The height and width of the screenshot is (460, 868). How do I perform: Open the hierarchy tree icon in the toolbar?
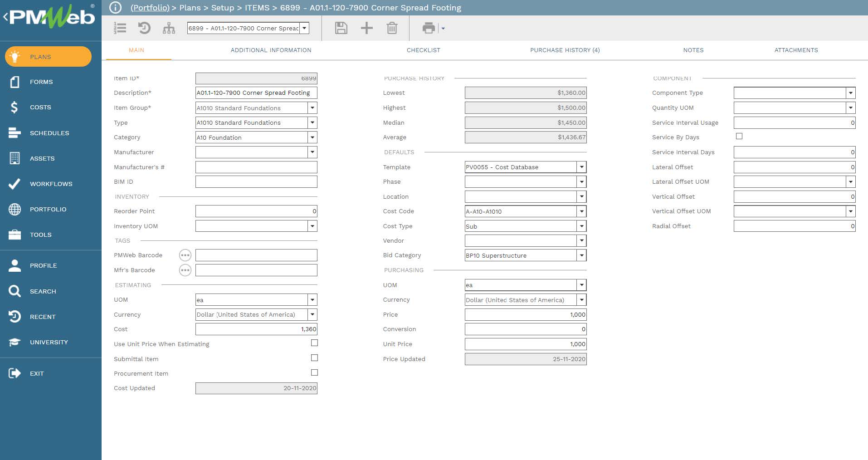[169, 28]
